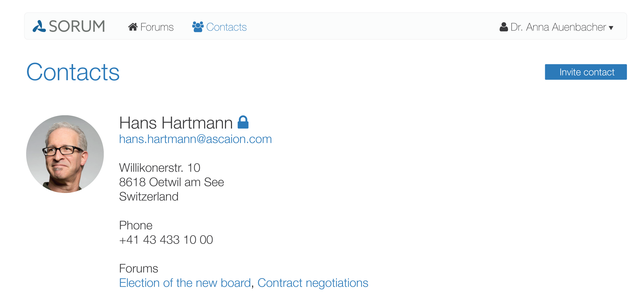Open the Election of the new board forum
This screenshot has height=307, width=644.
(x=185, y=283)
